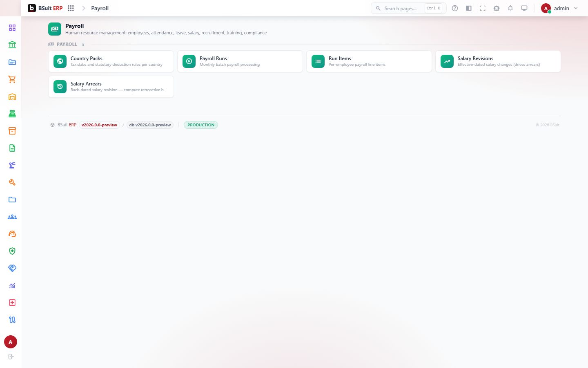Open the warehouse icon in the sidebar

pos(12,96)
